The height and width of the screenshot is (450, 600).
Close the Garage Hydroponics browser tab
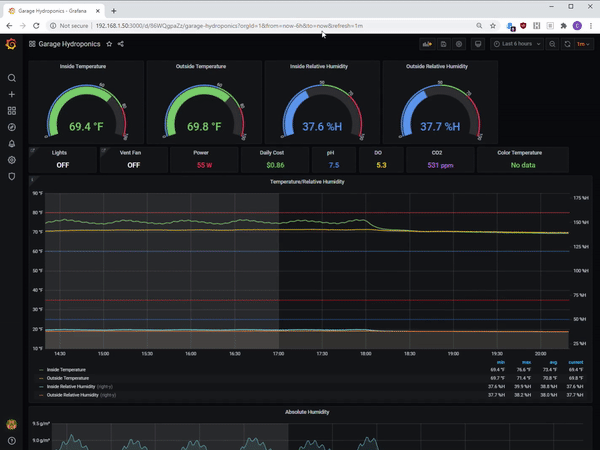(98, 11)
